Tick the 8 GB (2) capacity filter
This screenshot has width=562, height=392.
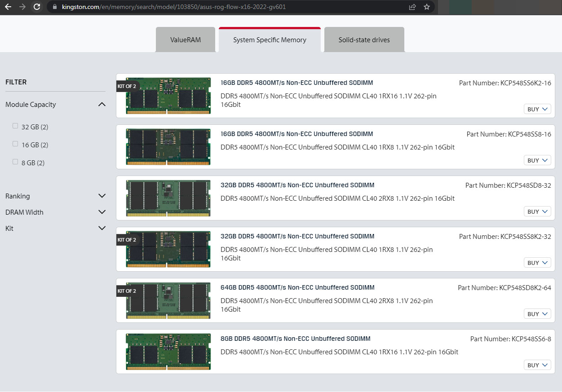15,162
